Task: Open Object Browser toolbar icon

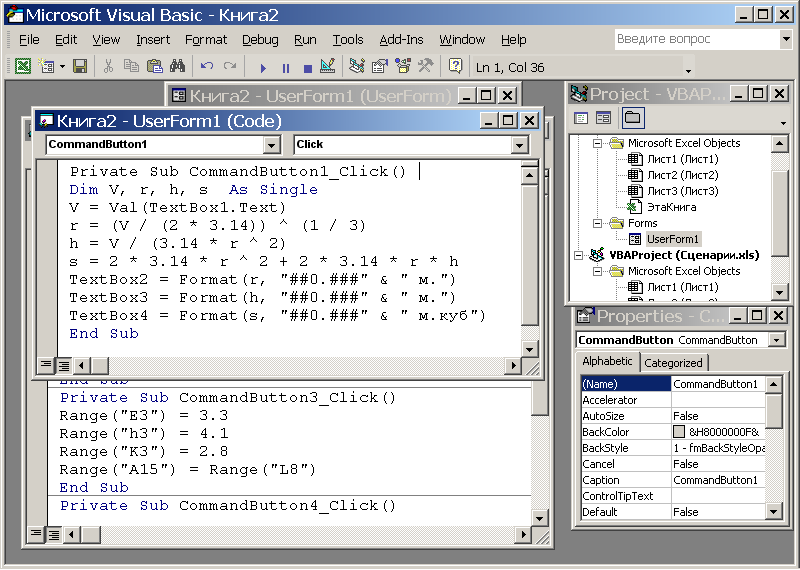Action: pos(403,66)
